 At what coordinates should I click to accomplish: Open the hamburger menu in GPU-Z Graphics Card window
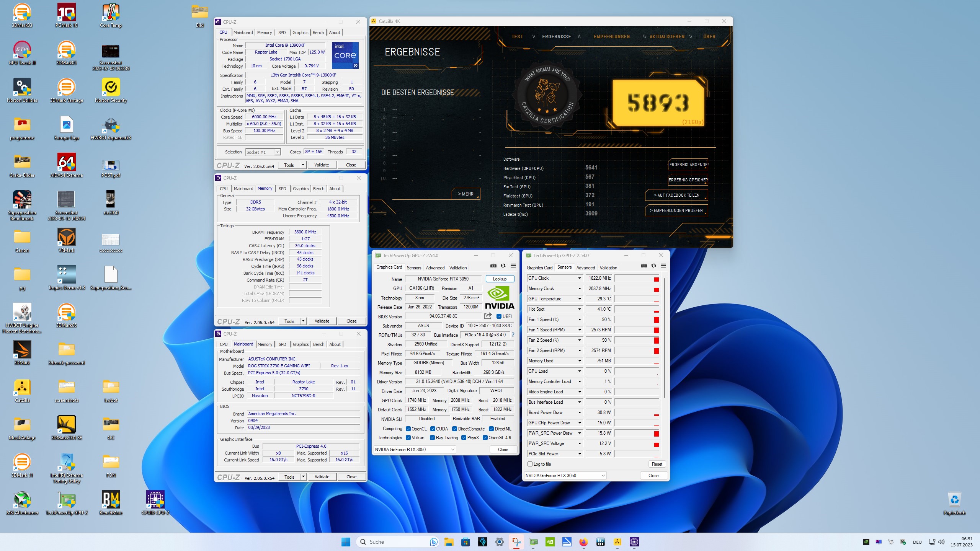tap(513, 266)
